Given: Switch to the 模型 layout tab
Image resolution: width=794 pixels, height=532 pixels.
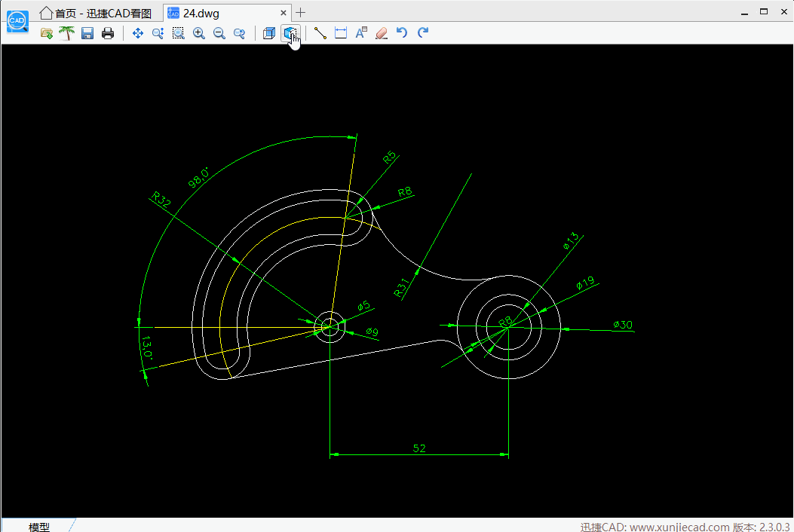Looking at the screenshot, I should click(x=39, y=527).
